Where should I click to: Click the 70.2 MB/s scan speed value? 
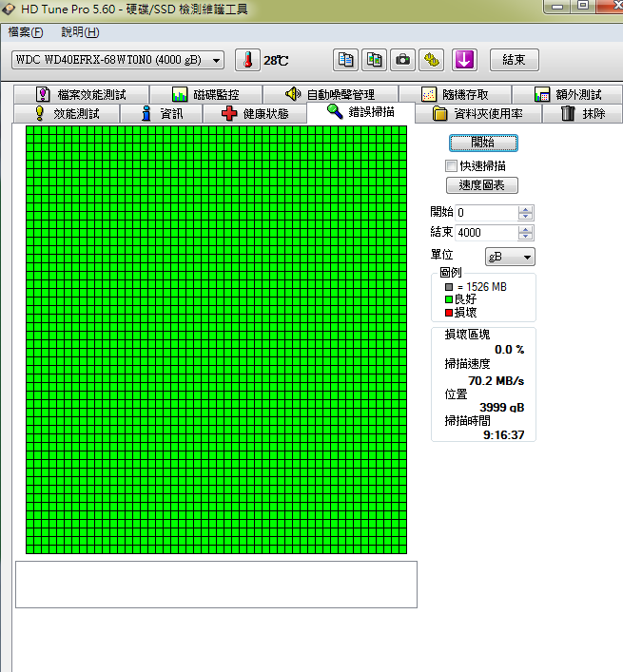pos(496,380)
